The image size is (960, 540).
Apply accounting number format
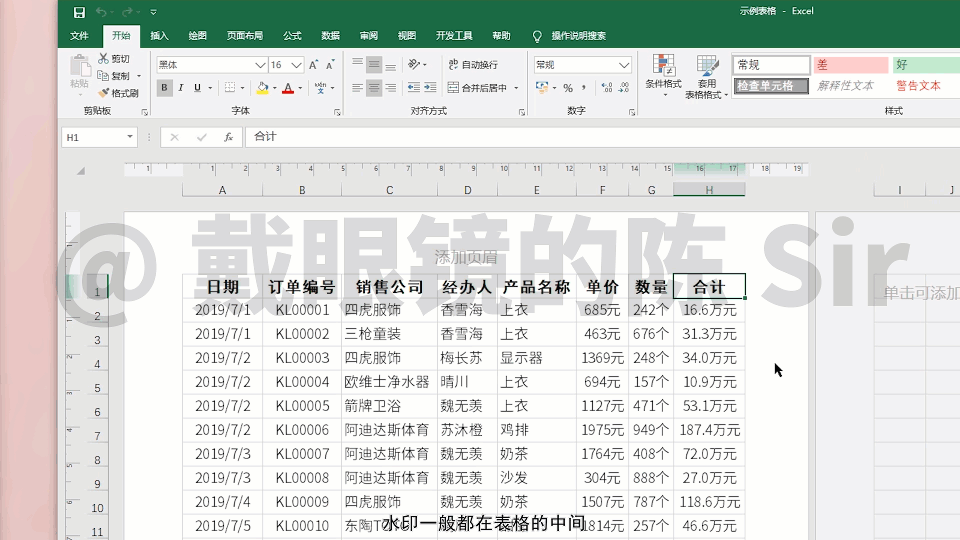pos(542,88)
